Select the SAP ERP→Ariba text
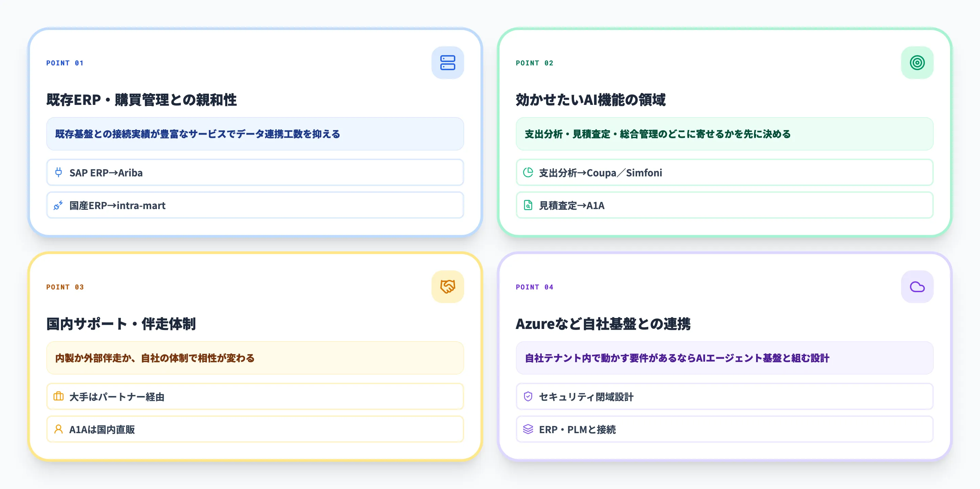The image size is (980, 489). pyautogui.click(x=106, y=173)
